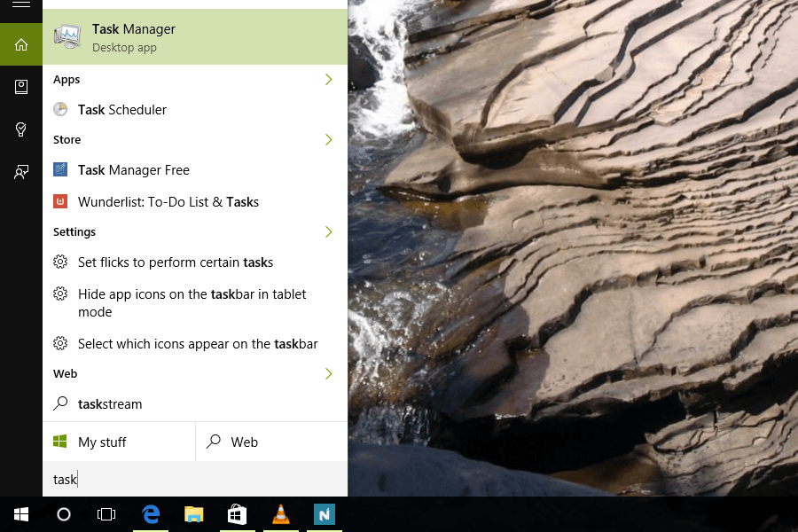This screenshot has height=532, width=798.
Task: Click gear icon beside Hide app icons setting
Action: [60, 293]
